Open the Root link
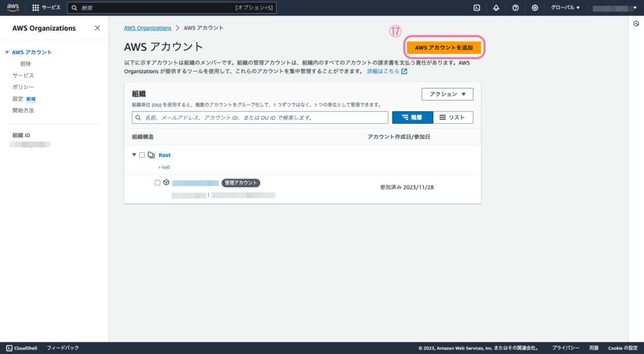Screen dimensions: 644x354 pyautogui.click(x=164, y=155)
